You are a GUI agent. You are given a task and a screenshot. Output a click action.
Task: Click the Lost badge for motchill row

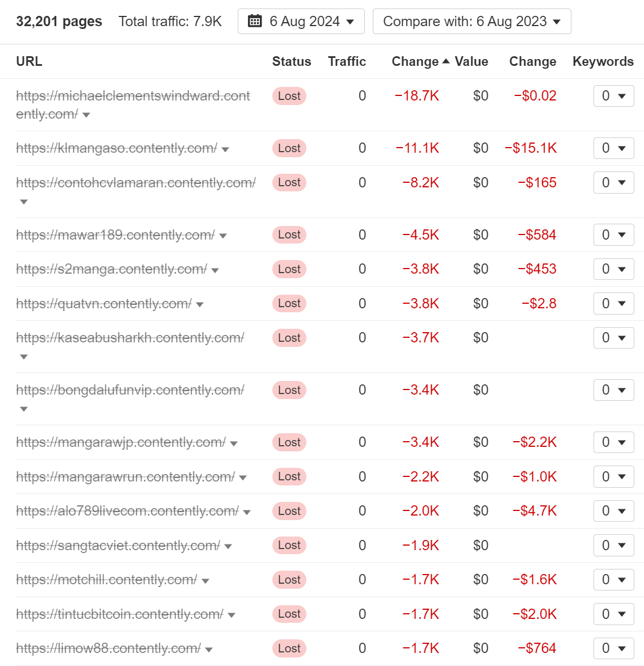(x=289, y=580)
